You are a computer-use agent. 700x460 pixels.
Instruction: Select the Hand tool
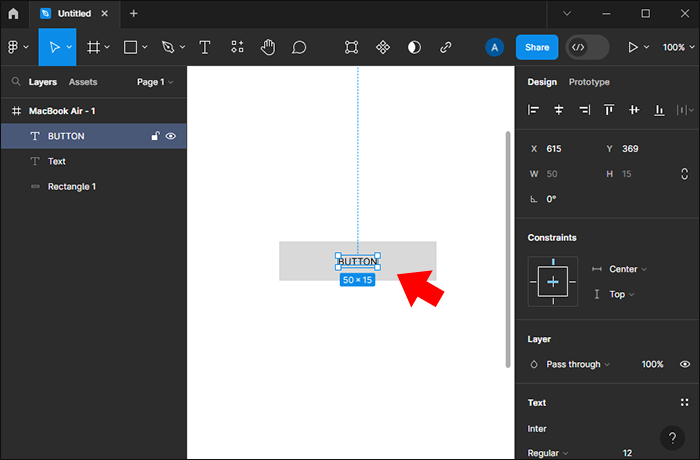point(268,47)
